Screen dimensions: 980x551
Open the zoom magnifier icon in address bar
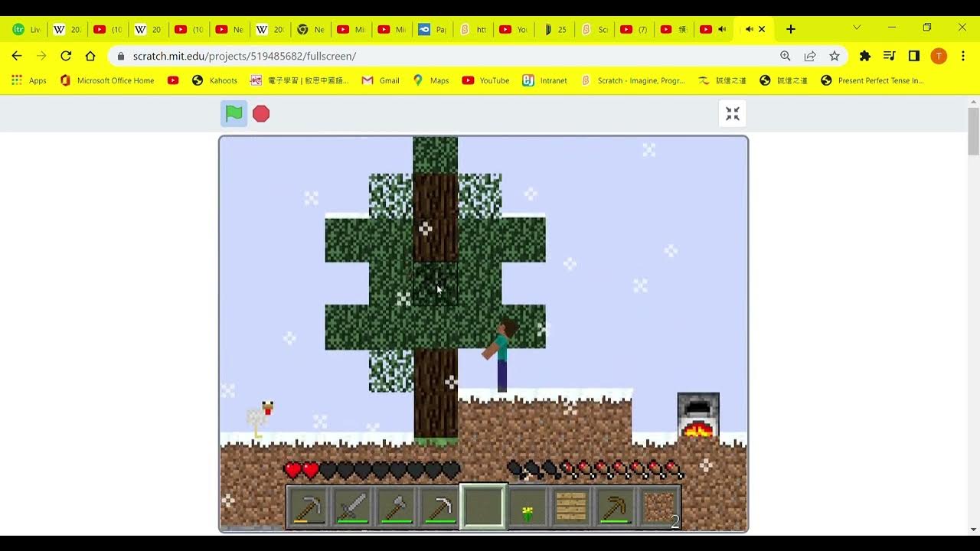[786, 56]
